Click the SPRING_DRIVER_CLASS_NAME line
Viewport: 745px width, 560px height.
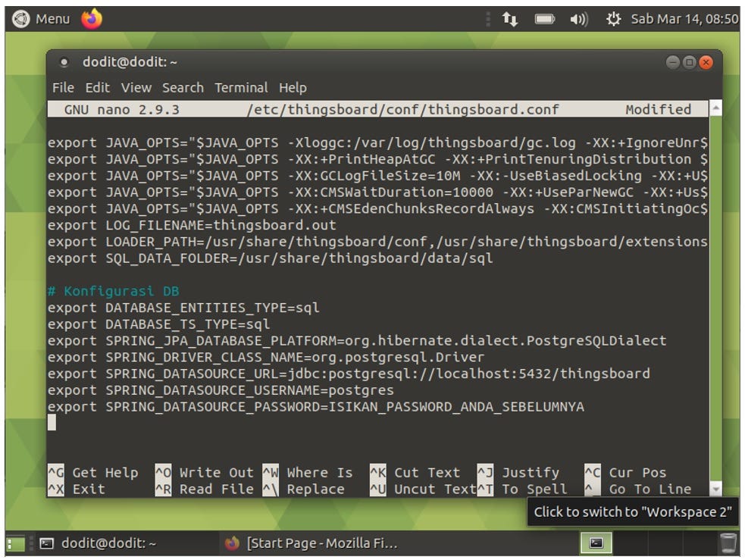pos(266,357)
